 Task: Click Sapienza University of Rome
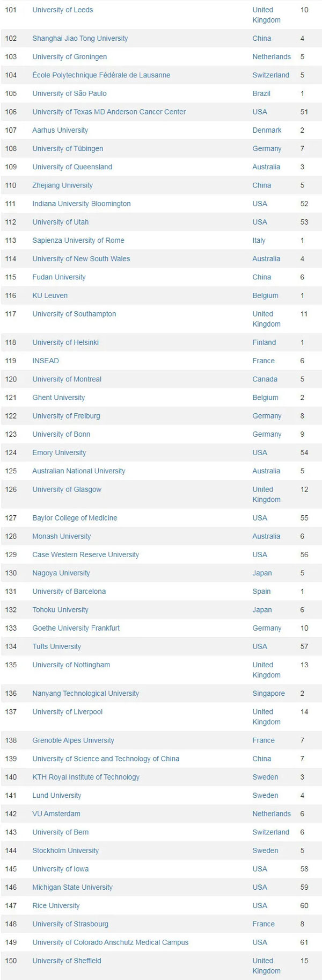pyautogui.click(x=78, y=240)
